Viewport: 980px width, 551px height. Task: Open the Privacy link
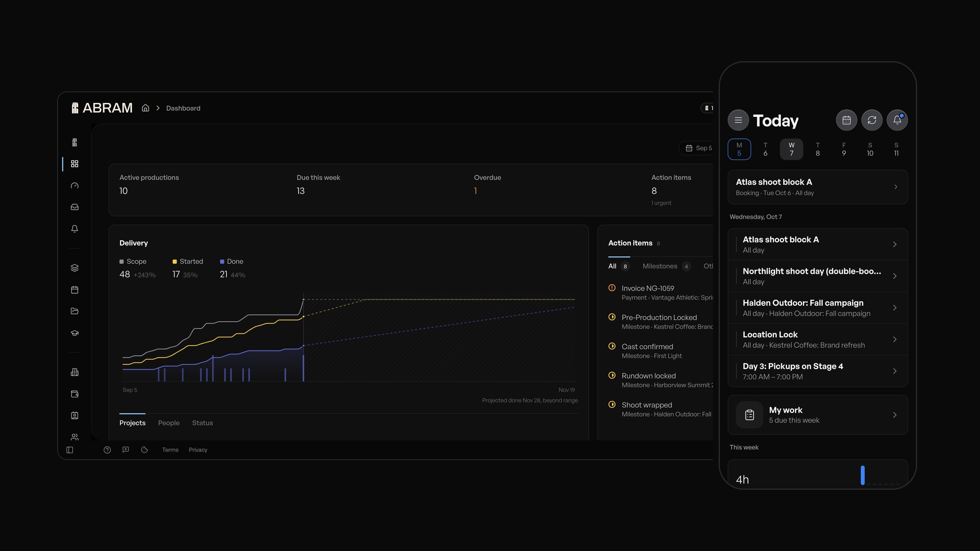point(198,450)
